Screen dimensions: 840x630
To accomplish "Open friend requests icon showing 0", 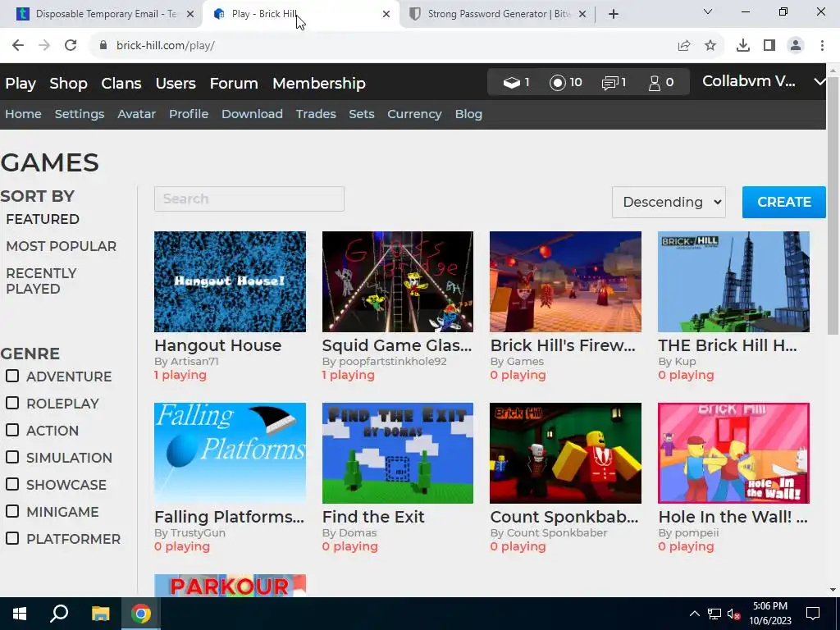I will (x=654, y=83).
